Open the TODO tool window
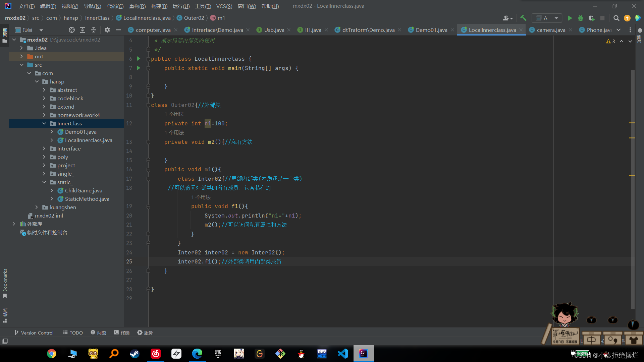This screenshot has height=362, width=644. (x=73, y=333)
